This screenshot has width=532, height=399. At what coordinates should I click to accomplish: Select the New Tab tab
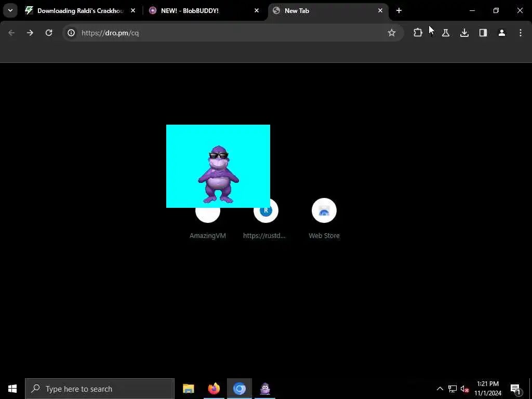pos(328,10)
